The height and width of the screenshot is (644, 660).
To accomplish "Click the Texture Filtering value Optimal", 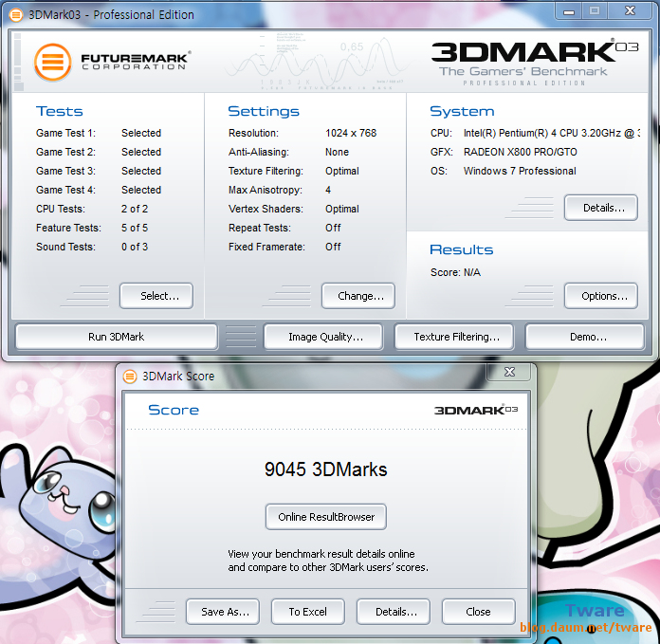I will (342, 171).
